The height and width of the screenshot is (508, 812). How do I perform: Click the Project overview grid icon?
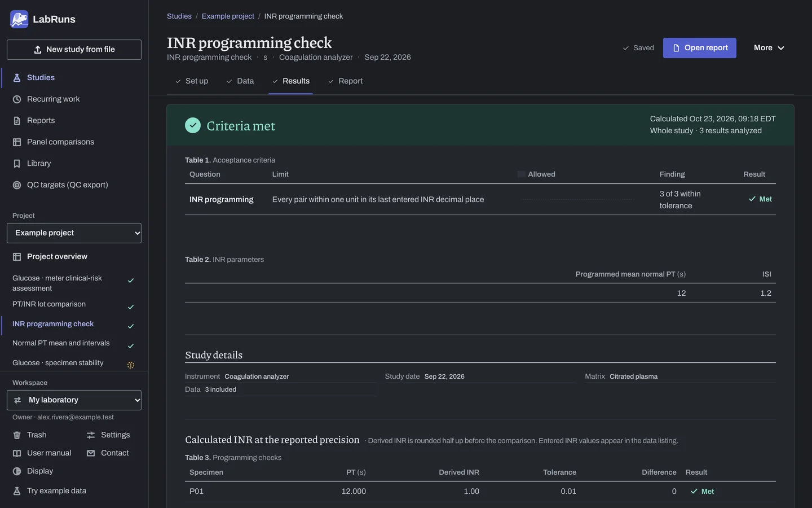(17, 257)
